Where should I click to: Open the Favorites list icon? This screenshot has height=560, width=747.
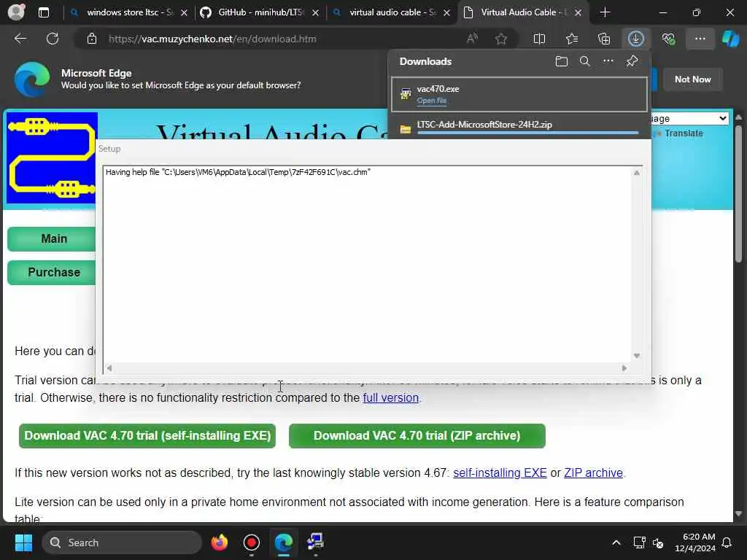click(x=572, y=39)
